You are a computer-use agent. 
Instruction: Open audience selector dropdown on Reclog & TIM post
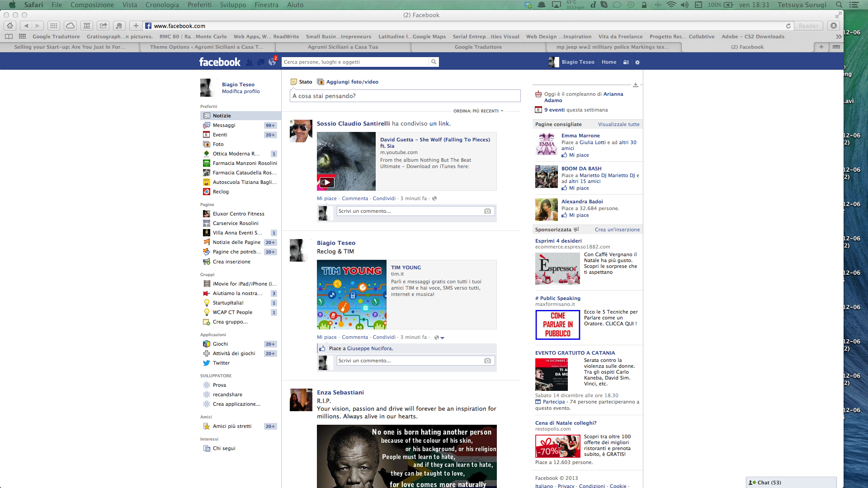click(439, 338)
